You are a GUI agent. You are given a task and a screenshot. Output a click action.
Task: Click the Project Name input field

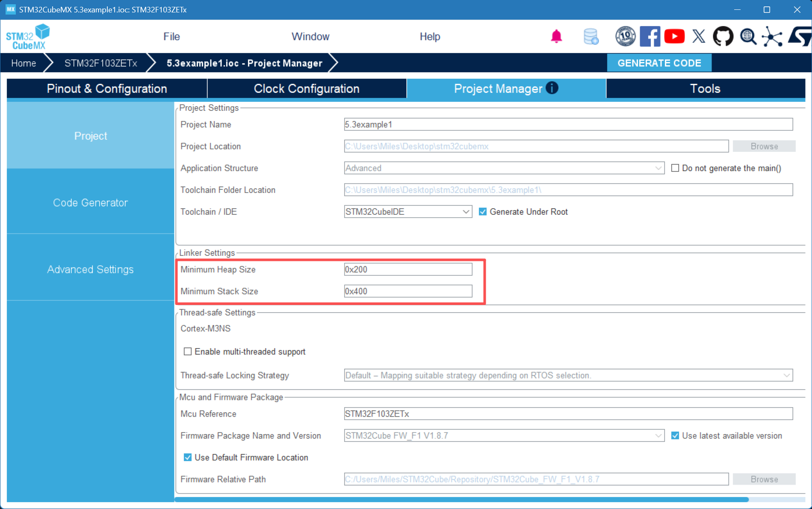(x=568, y=124)
